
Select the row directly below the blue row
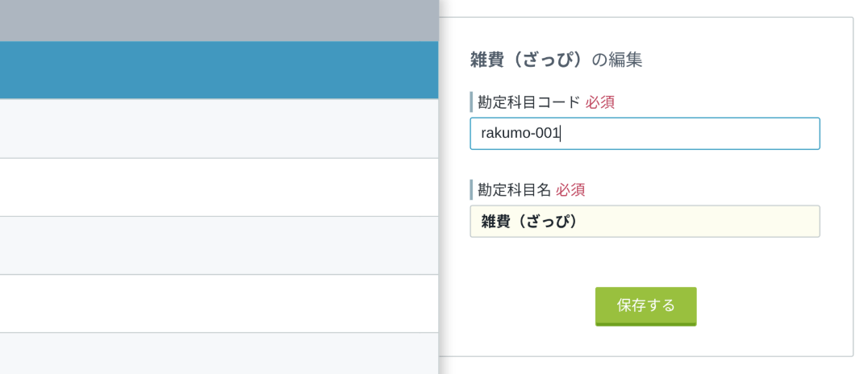click(219, 128)
